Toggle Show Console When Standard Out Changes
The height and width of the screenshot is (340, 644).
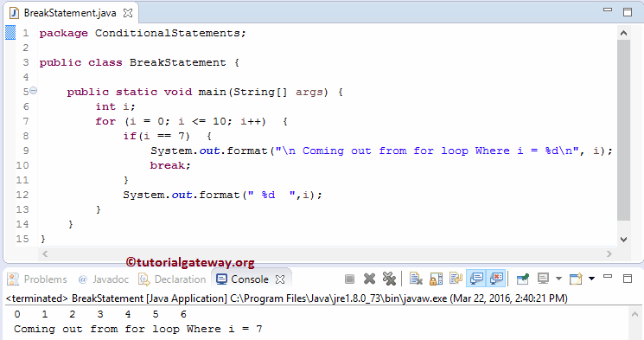click(476, 279)
